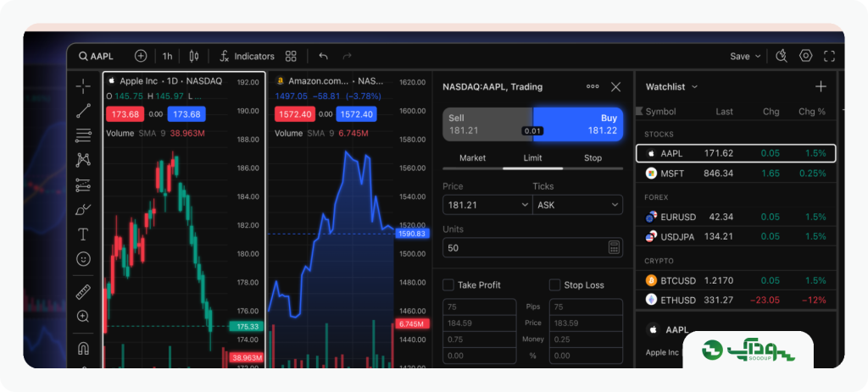Open the 1h timeframe selector
This screenshot has width=868, height=392.
click(x=167, y=57)
